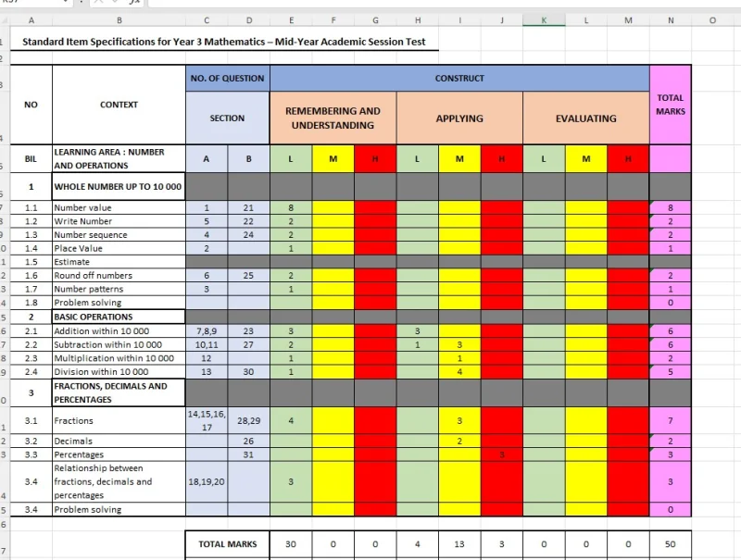Select the Round off numbers cell
The image size is (741, 560).
click(119, 276)
